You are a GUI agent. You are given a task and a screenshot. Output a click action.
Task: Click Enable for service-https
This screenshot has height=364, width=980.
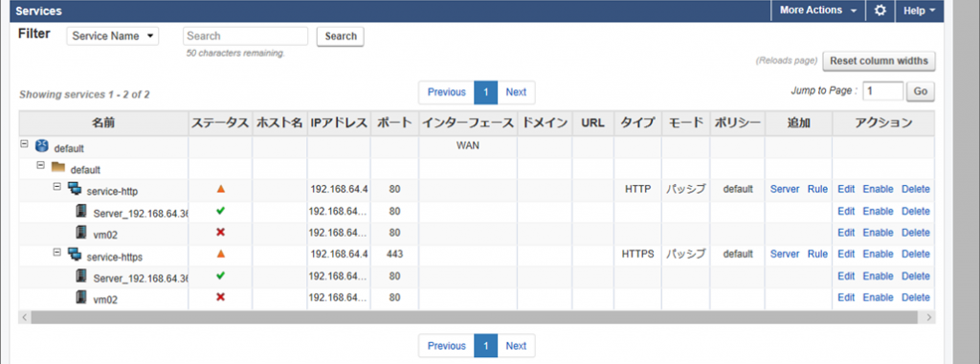(x=879, y=254)
